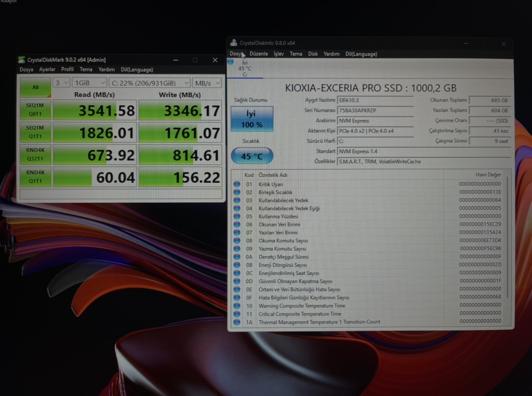Viewport: 532px width, 396px height.
Task: Click status icon for Hata Bilgileri Günlüğü row
Action: pos(237,298)
